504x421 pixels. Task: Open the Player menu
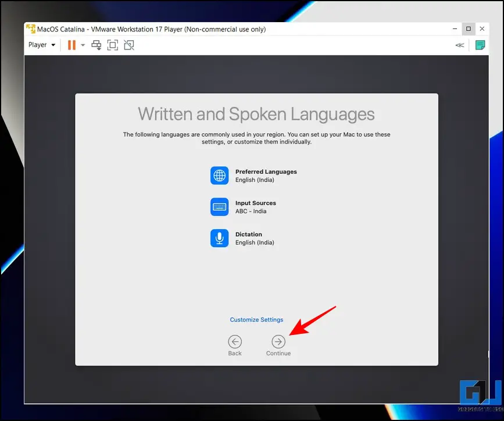coord(41,45)
